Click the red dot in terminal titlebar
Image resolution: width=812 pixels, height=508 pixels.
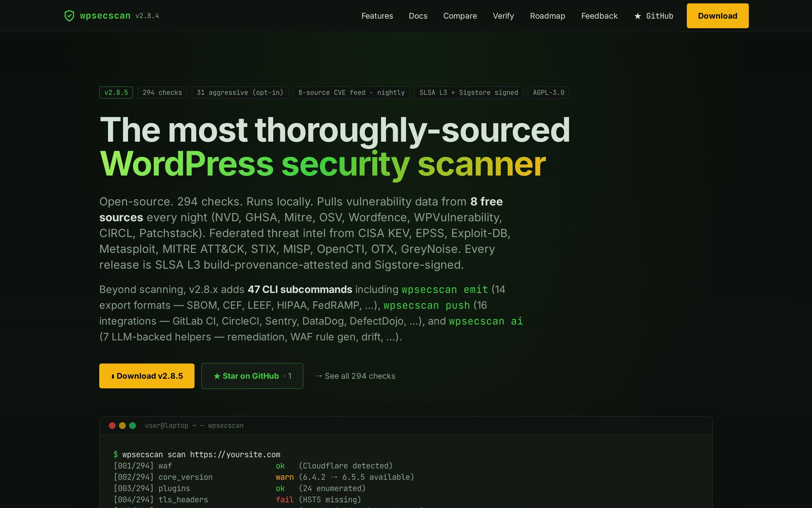point(112,426)
